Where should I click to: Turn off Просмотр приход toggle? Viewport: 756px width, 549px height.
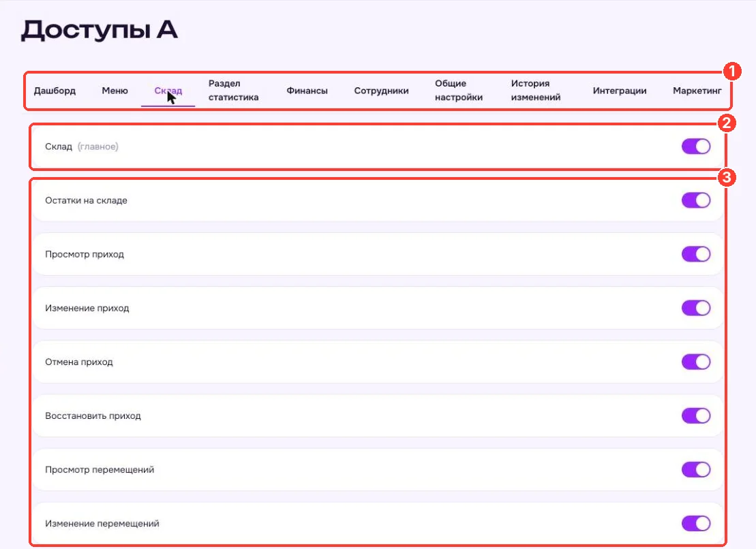(696, 254)
